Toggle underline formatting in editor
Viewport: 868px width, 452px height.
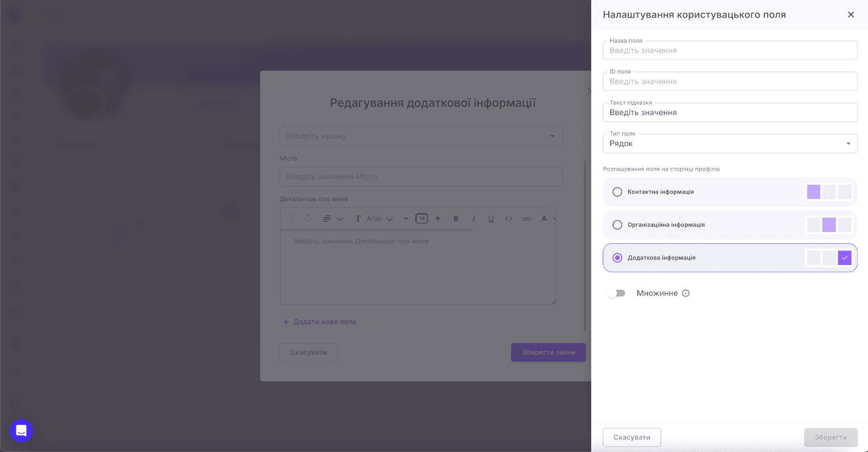click(x=491, y=218)
